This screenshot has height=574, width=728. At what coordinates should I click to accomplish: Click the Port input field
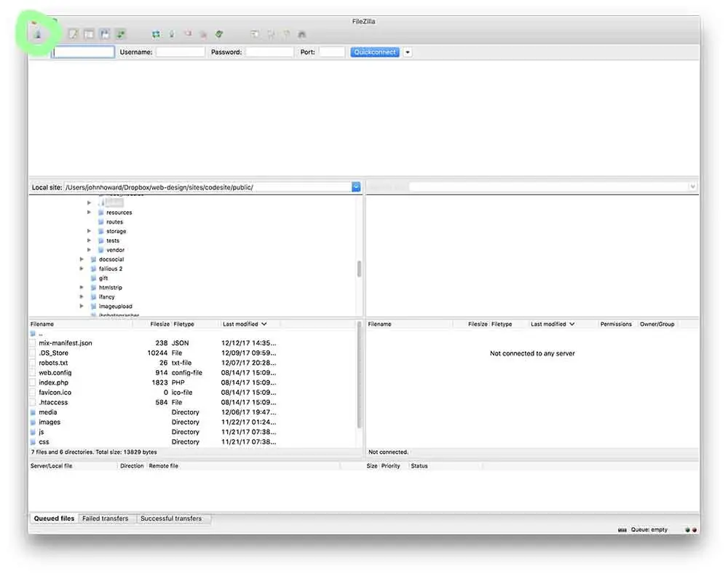(332, 52)
